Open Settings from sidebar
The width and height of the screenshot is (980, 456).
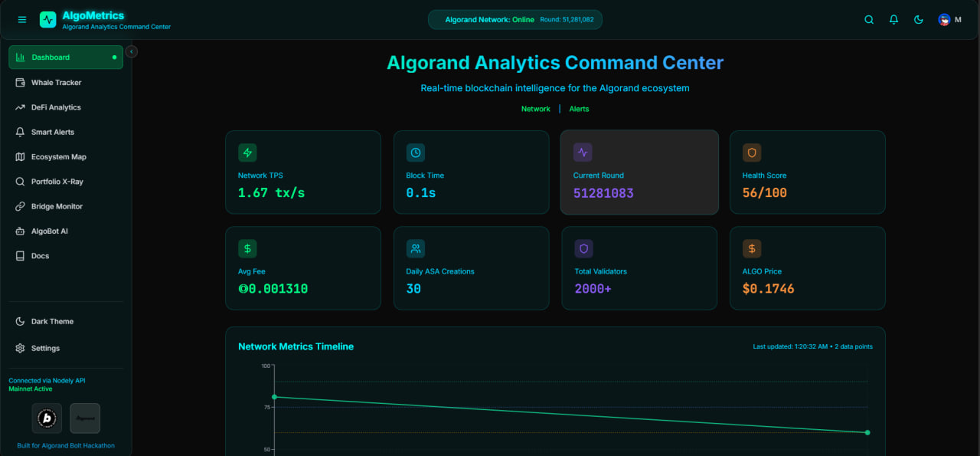(x=66, y=348)
